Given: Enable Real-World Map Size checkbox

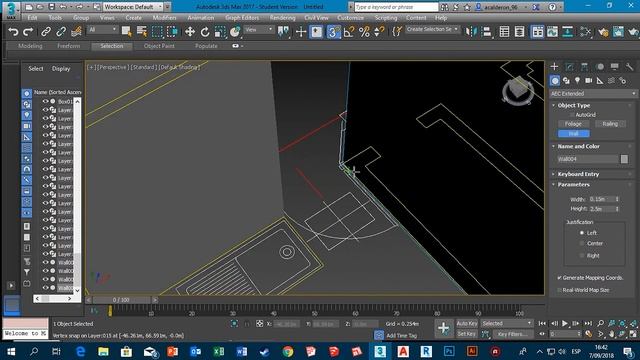Looking at the screenshot, I should click(x=560, y=290).
